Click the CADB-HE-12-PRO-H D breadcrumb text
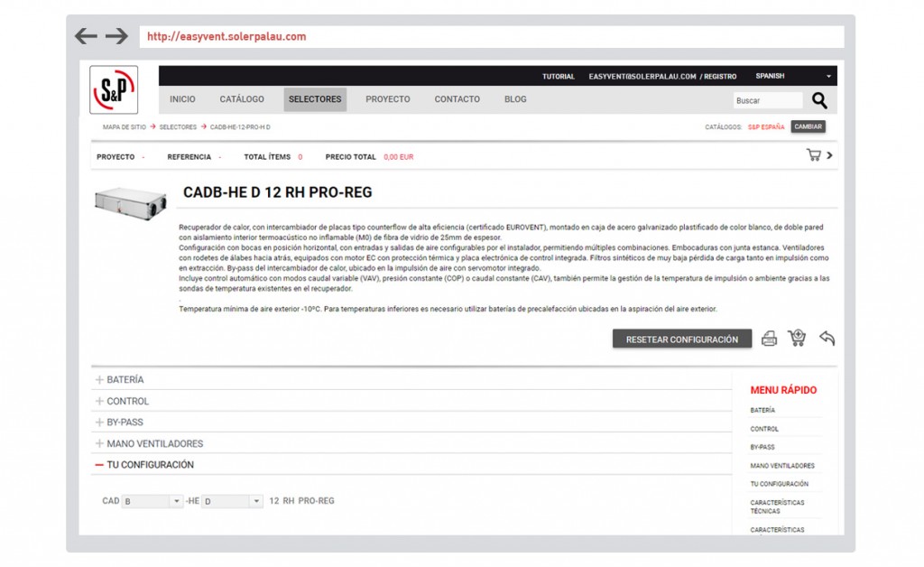 coord(240,127)
